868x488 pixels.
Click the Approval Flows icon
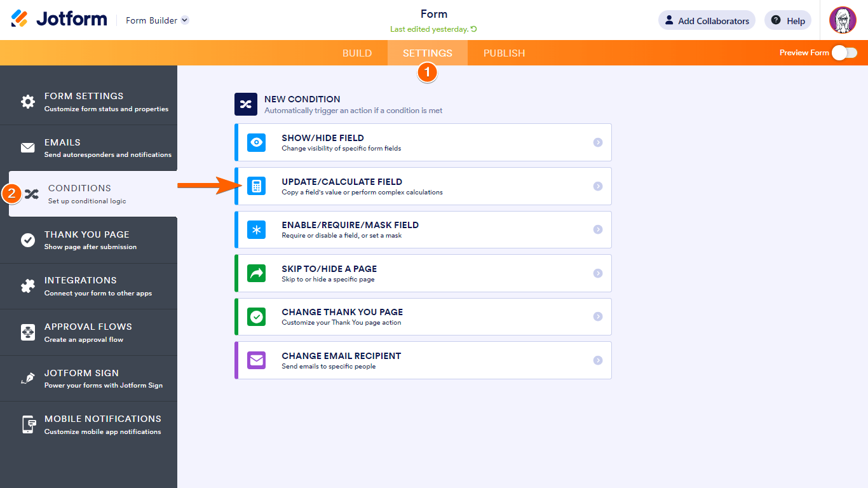coord(27,332)
